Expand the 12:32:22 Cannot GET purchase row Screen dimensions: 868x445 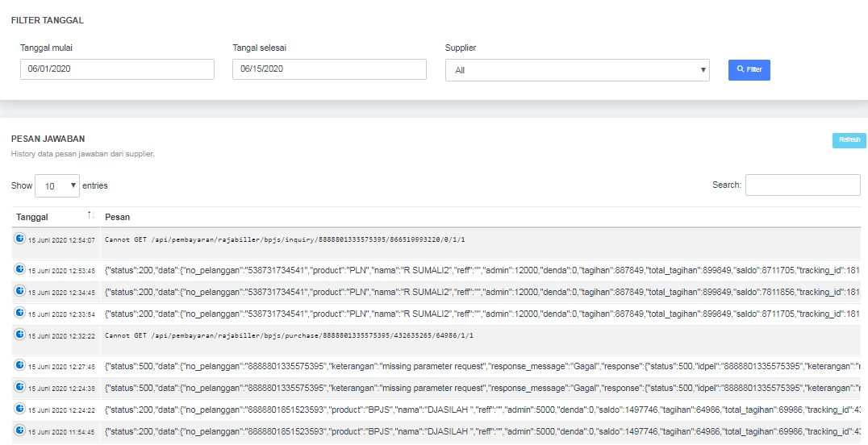click(x=20, y=335)
